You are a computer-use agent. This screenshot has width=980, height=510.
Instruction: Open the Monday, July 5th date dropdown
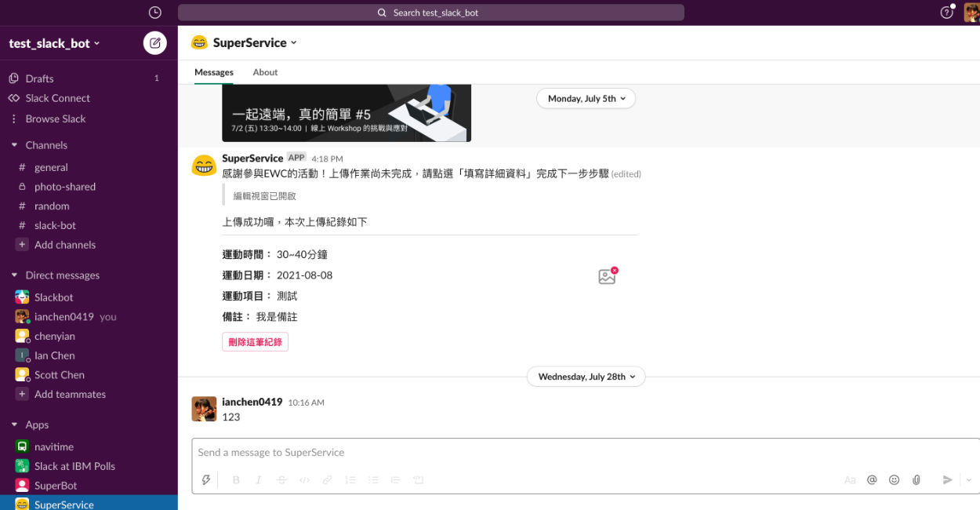click(586, 99)
